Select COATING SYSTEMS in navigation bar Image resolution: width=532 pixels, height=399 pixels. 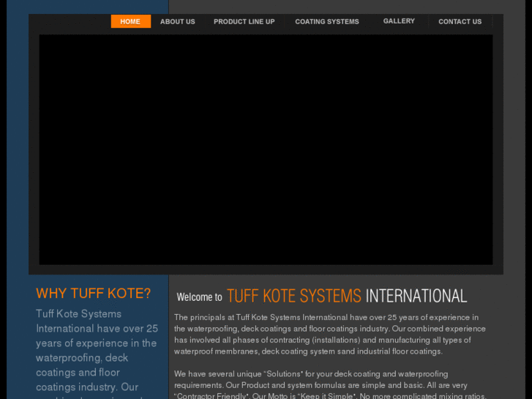click(x=326, y=21)
